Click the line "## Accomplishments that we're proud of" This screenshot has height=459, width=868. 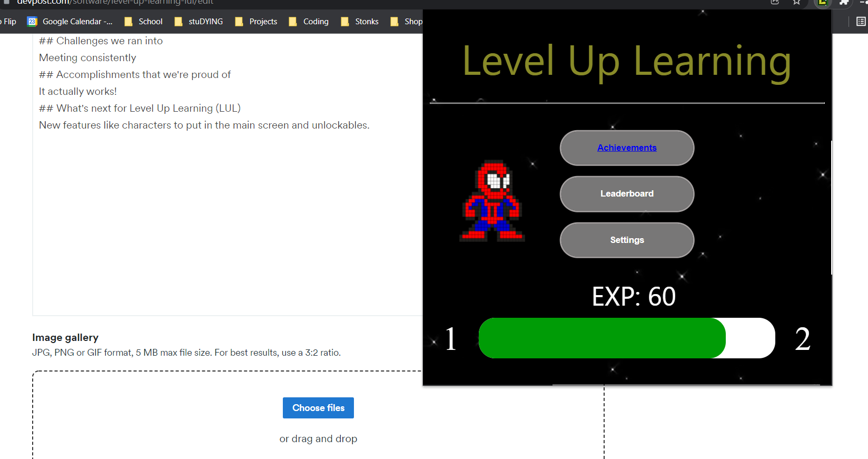click(135, 74)
